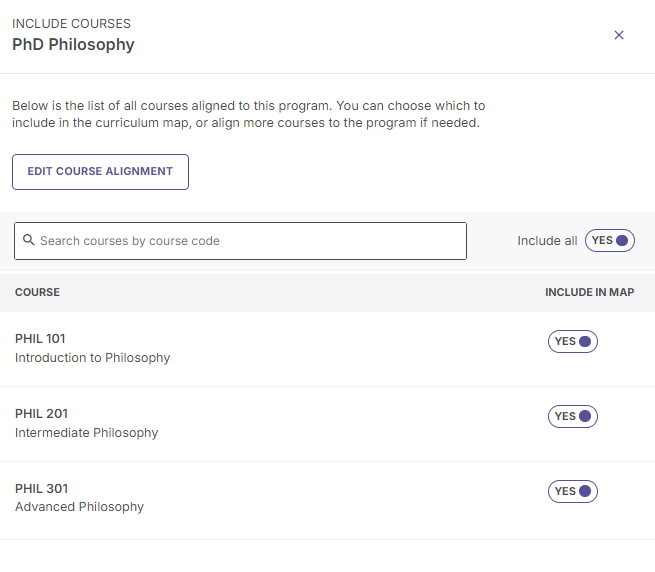Click the Advanced Philosophy course name
655x572 pixels.
click(x=79, y=506)
